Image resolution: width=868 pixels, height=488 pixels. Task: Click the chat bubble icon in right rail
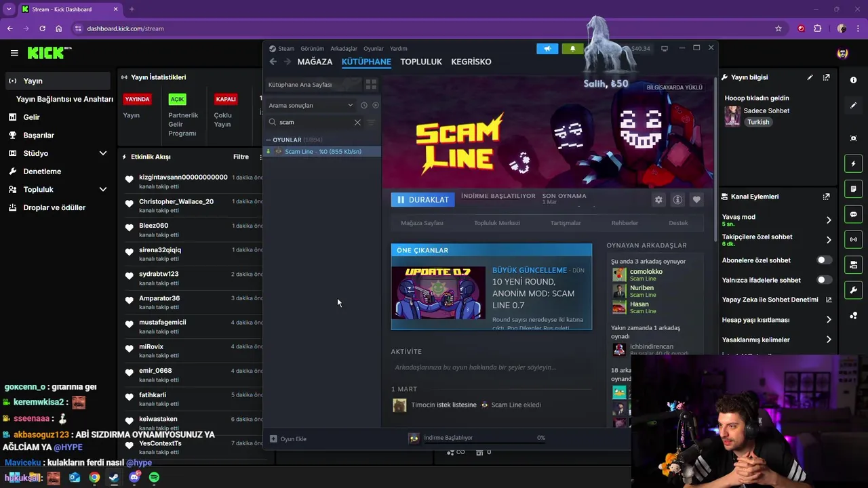(853, 214)
